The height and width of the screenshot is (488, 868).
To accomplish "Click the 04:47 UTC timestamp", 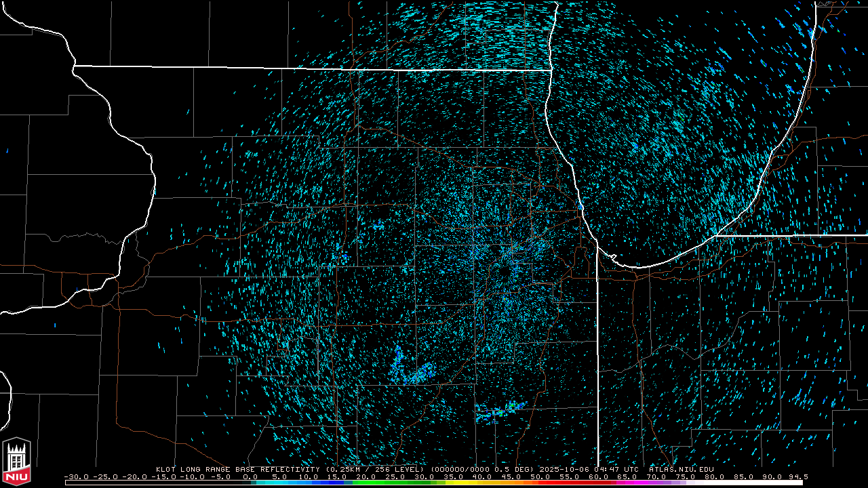I will (616, 469).
